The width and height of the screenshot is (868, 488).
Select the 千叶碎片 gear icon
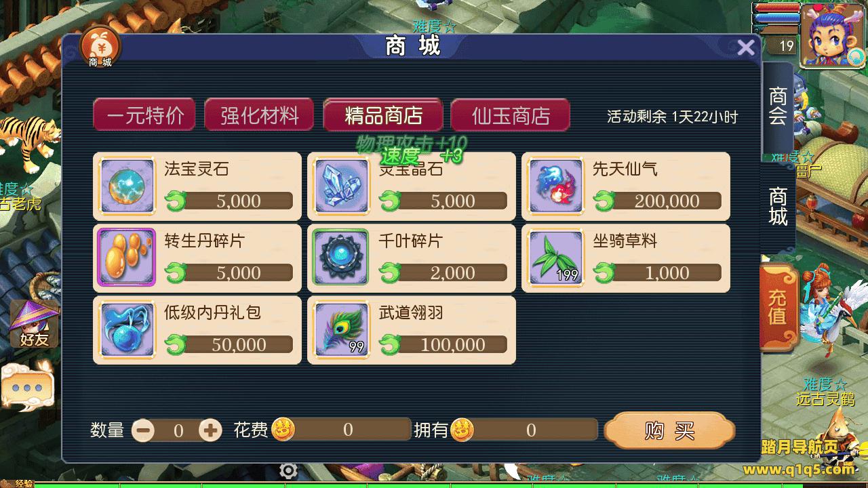pos(341,258)
